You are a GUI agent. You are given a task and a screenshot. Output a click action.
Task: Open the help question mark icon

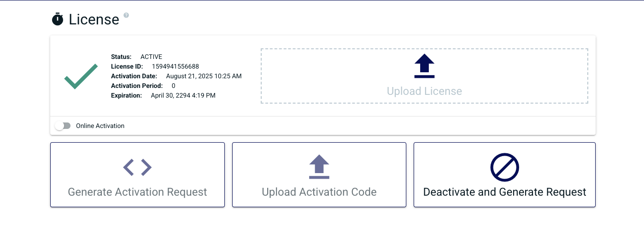pyautogui.click(x=126, y=15)
